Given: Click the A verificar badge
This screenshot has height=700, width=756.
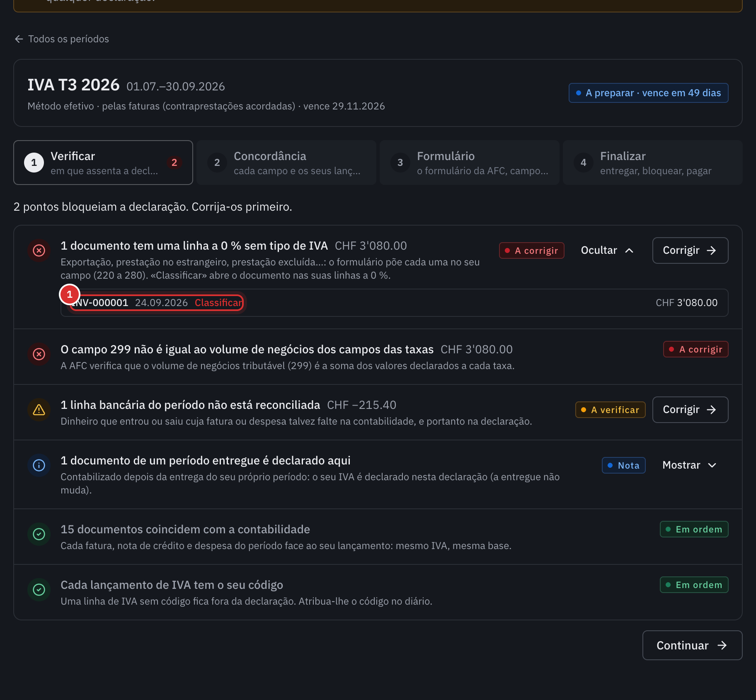Looking at the screenshot, I should coord(611,410).
